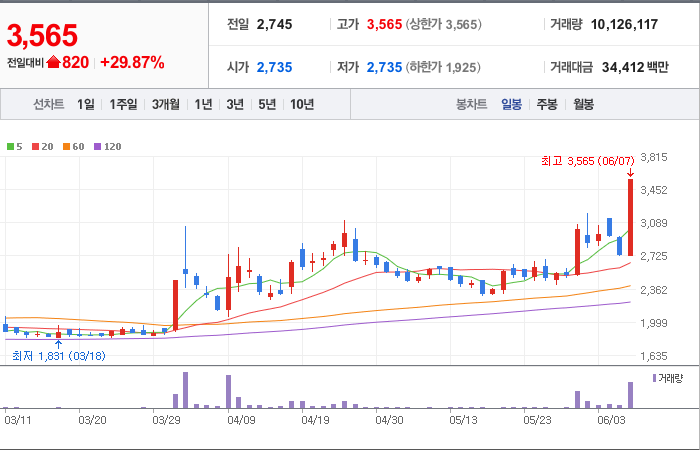The height and width of the screenshot is (450, 700).
Task: Click the 05/13 date axis label
Action: click(x=463, y=420)
